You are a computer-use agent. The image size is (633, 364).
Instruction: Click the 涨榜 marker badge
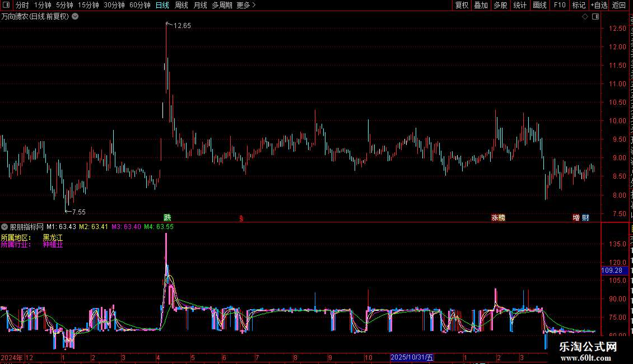click(498, 217)
